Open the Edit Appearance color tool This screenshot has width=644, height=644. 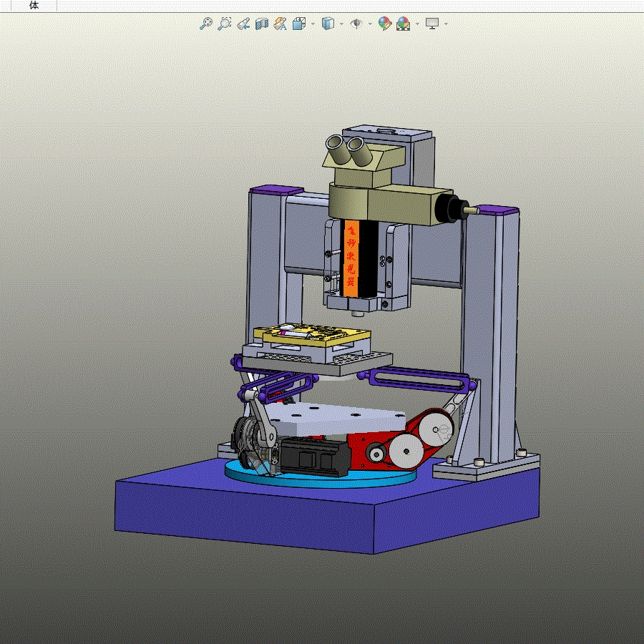pyautogui.click(x=385, y=24)
